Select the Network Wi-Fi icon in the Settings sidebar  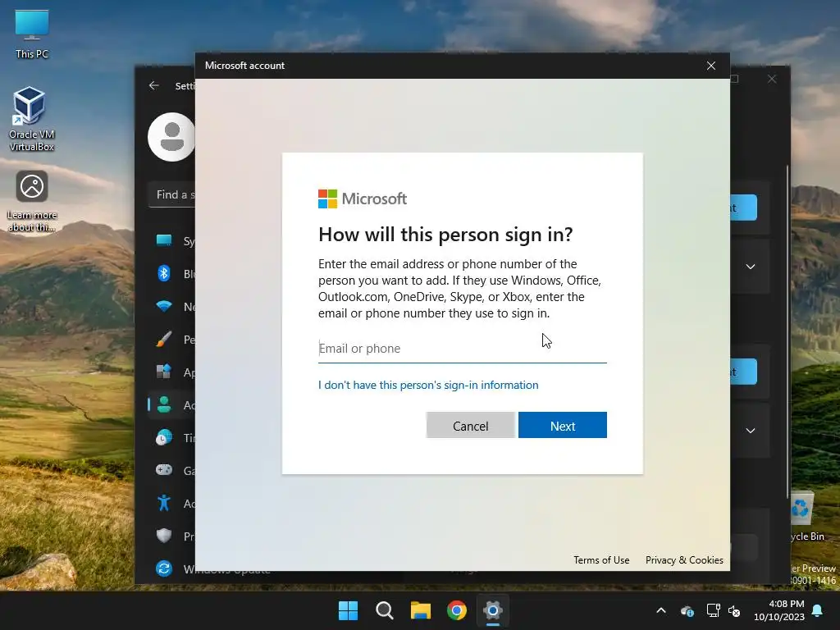(164, 306)
